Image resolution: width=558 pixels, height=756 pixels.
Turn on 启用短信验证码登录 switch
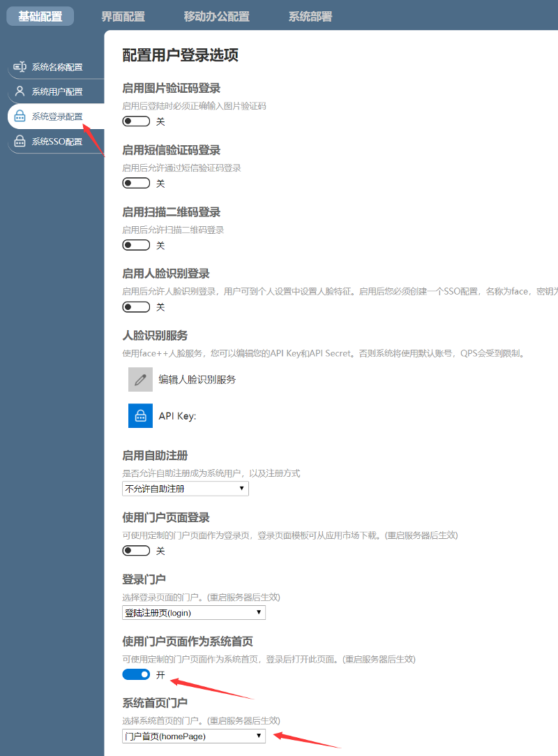[136, 184]
